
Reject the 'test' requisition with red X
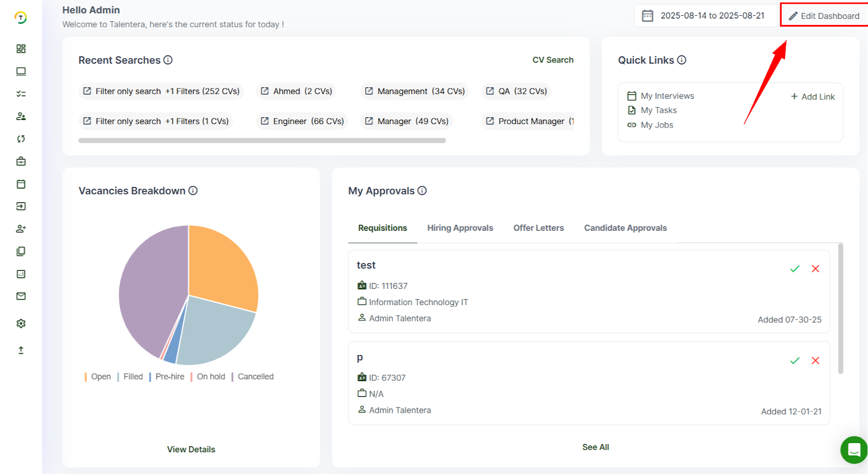pos(815,269)
